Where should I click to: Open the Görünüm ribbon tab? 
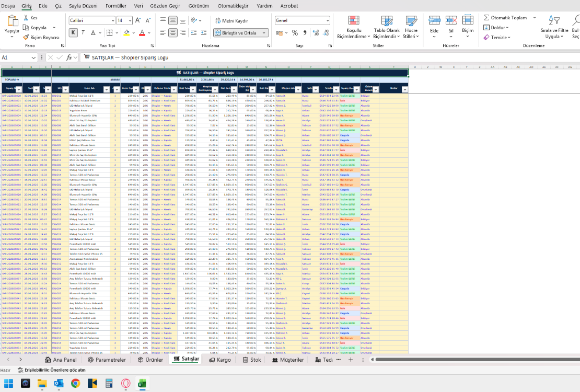[199, 6]
